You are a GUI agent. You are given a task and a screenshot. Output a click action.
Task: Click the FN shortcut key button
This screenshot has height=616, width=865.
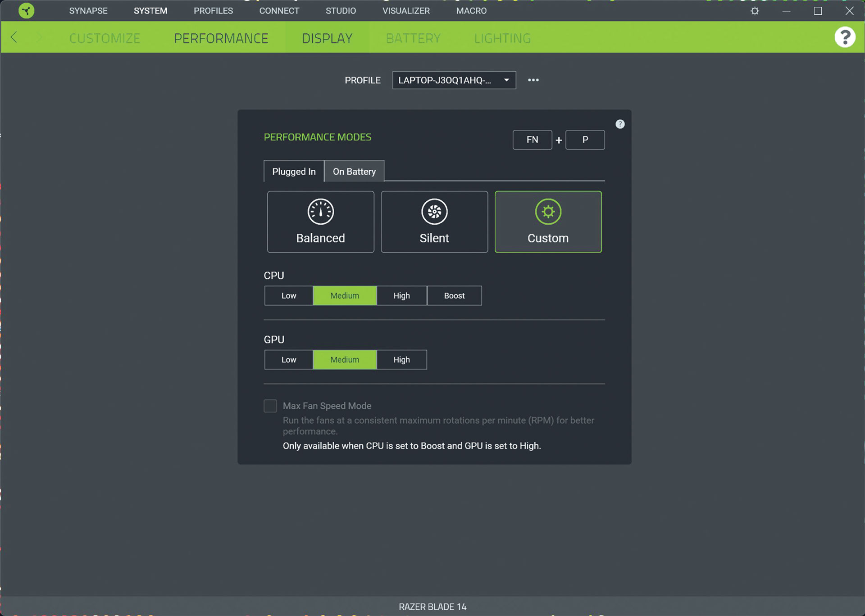(x=532, y=140)
